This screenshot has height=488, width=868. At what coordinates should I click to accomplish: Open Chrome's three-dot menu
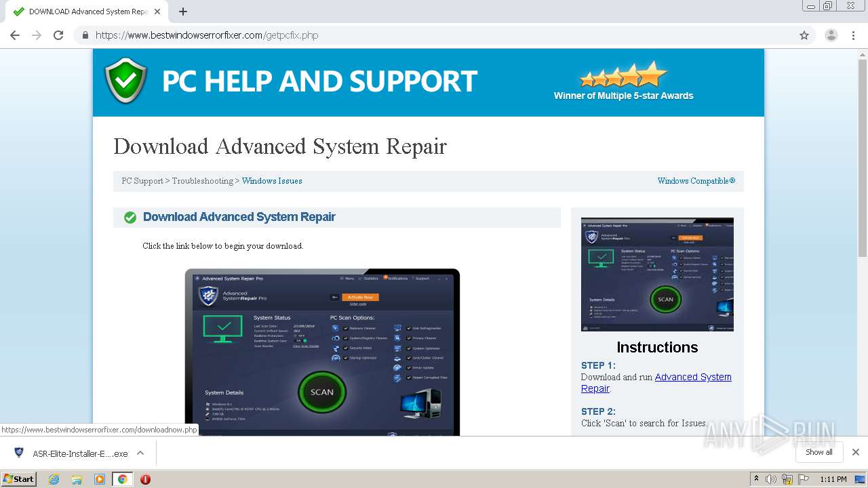pyautogui.click(x=854, y=35)
